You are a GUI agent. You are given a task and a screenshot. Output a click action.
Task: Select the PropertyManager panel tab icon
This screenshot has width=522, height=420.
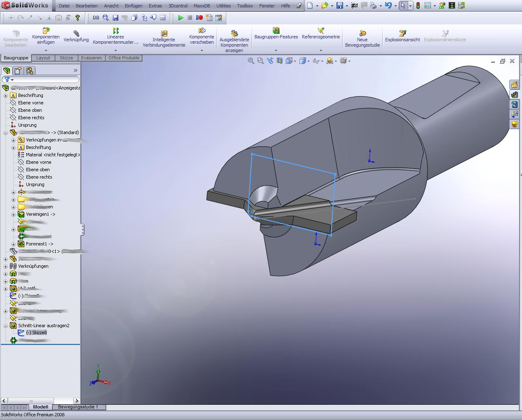tap(18, 71)
